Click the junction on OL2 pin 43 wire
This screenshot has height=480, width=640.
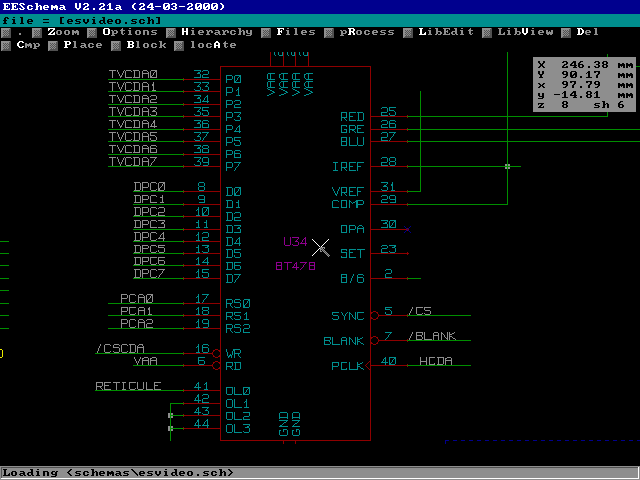pos(171,416)
